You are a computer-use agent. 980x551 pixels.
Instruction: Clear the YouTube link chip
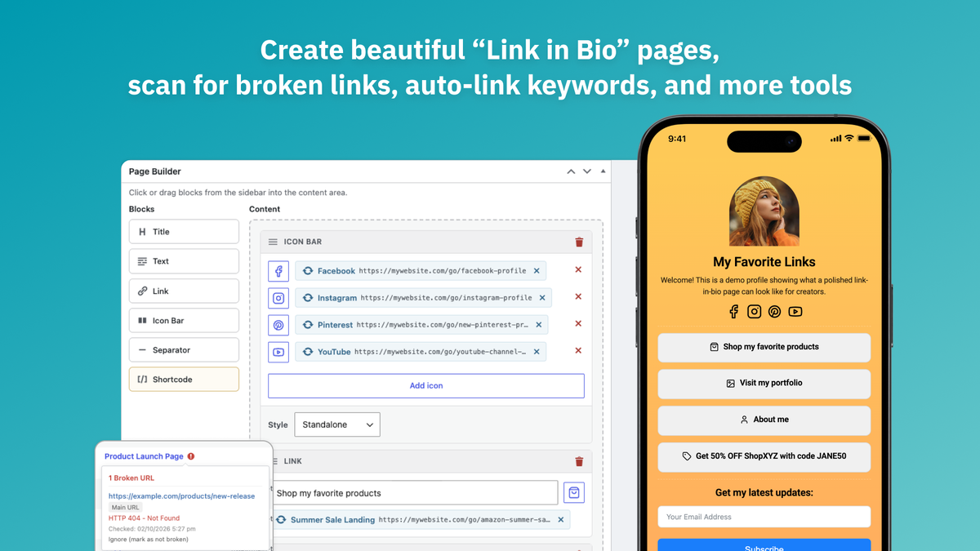[537, 352]
